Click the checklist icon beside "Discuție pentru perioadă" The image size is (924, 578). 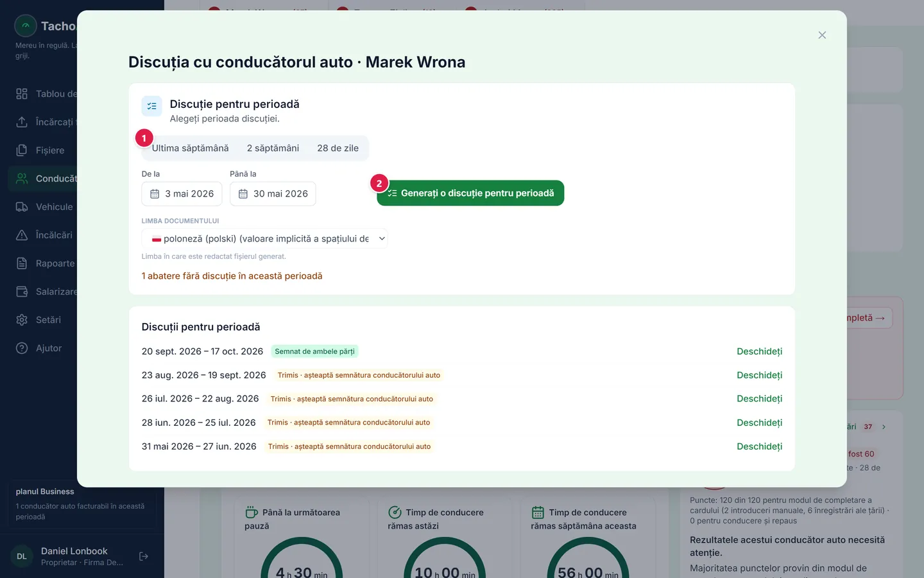pyautogui.click(x=152, y=106)
